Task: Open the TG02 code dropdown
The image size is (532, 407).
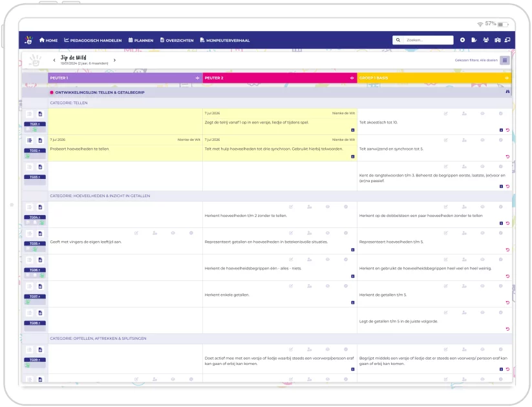Action: click(x=35, y=151)
